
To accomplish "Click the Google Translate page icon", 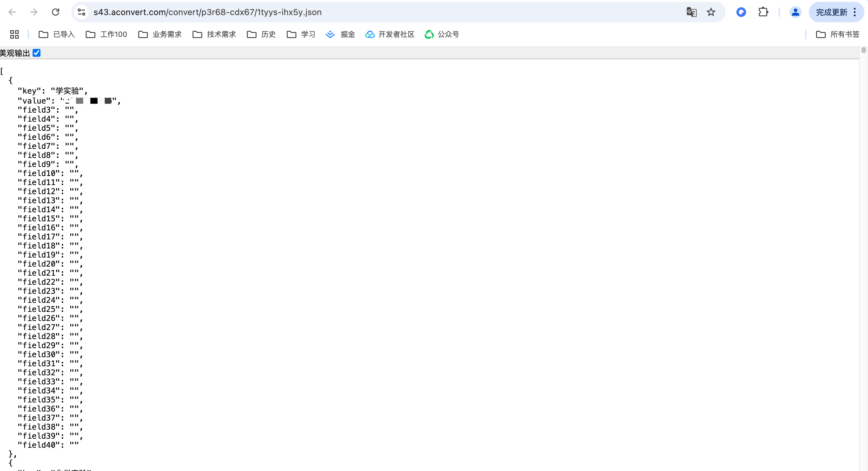I will click(691, 12).
